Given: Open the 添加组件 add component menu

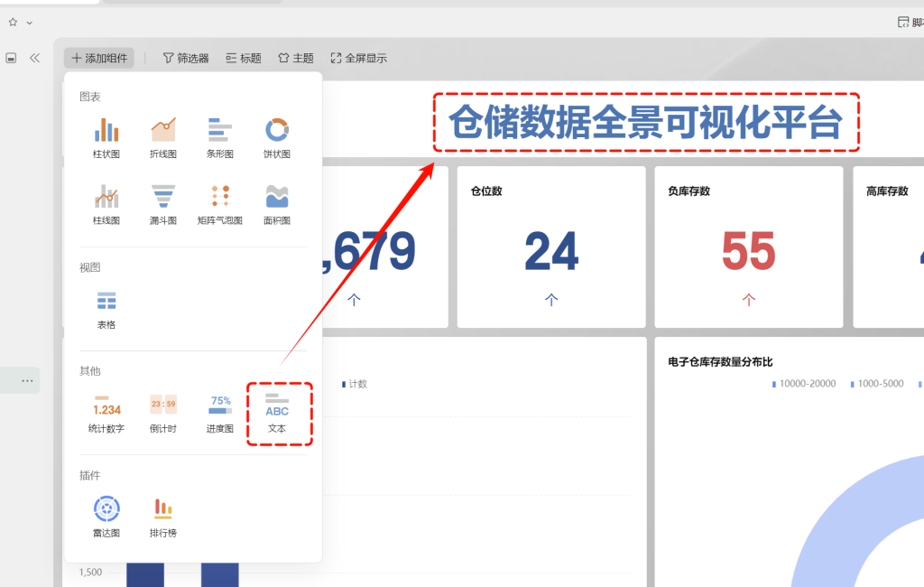Looking at the screenshot, I should click(99, 58).
